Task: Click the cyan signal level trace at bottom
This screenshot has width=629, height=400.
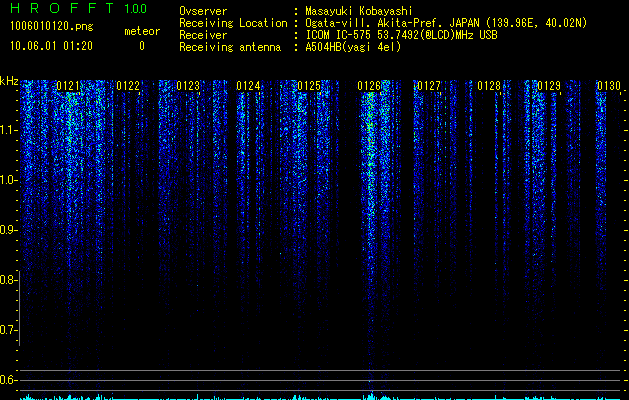Action: click(321, 397)
